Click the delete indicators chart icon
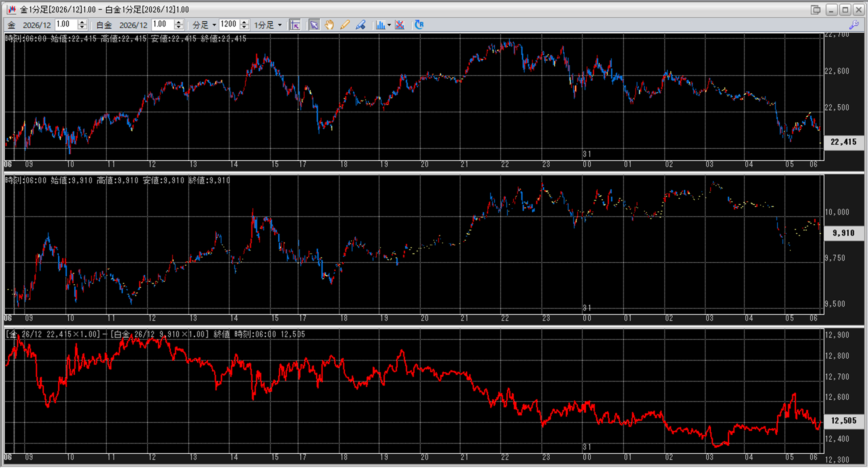The height and width of the screenshot is (468, 868). 400,25
